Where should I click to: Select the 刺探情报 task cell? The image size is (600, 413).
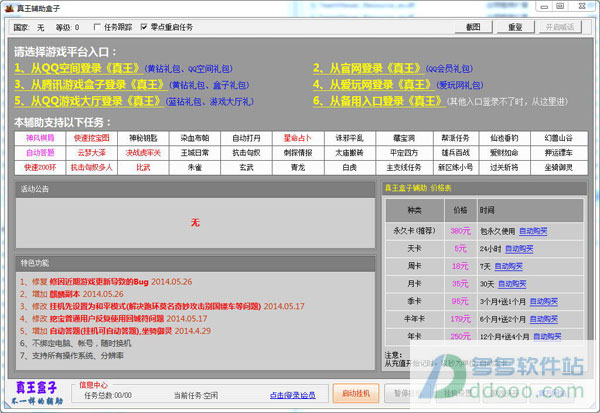(298, 153)
